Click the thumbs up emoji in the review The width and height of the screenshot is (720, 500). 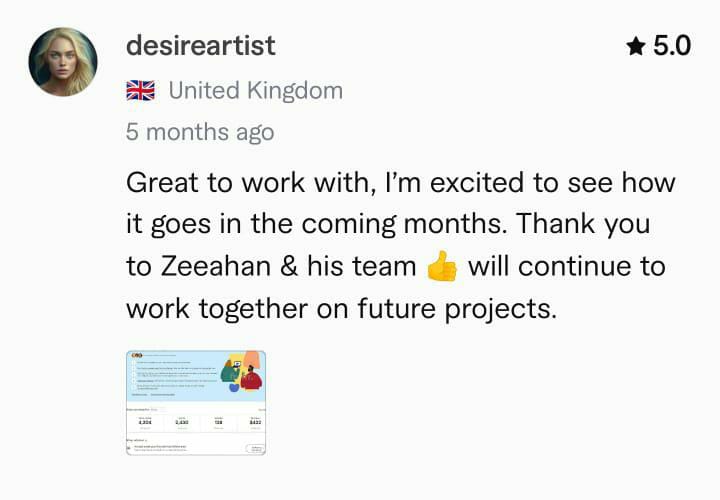click(442, 266)
